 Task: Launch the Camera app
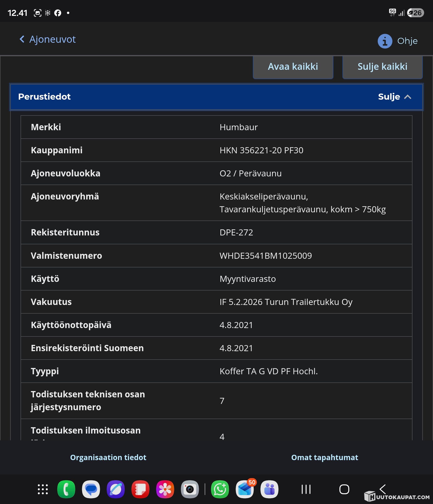click(190, 489)
